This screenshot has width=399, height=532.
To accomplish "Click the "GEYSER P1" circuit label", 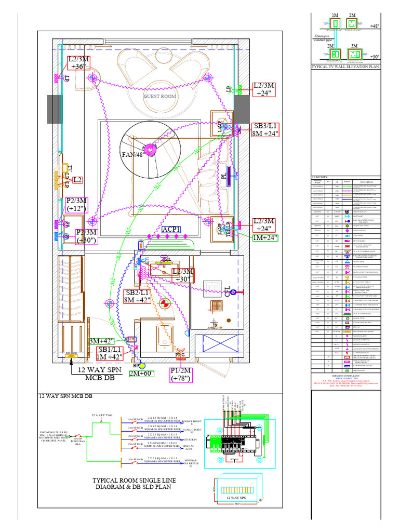I will (190, 440).
